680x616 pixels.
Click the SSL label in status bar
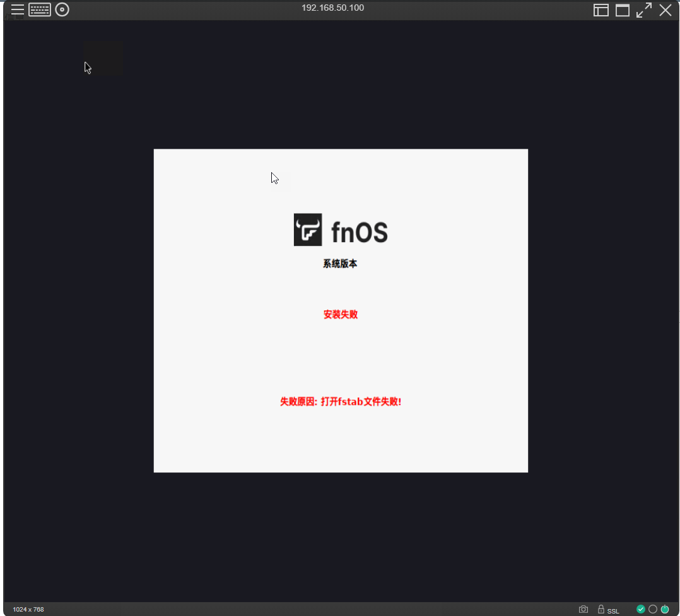pos(613,611)
